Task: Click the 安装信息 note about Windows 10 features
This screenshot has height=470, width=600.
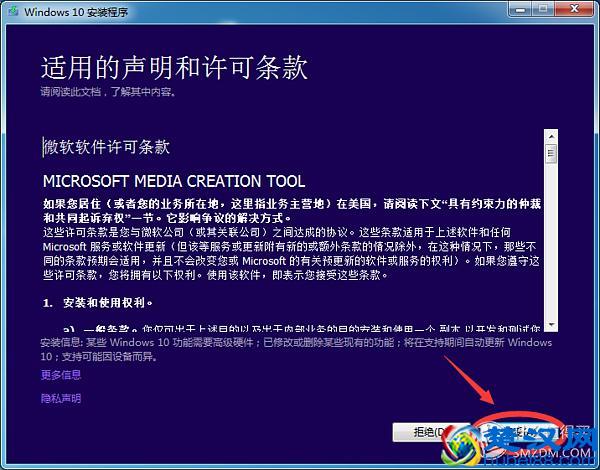Action: pyautogui.click(x=296, y=349)
